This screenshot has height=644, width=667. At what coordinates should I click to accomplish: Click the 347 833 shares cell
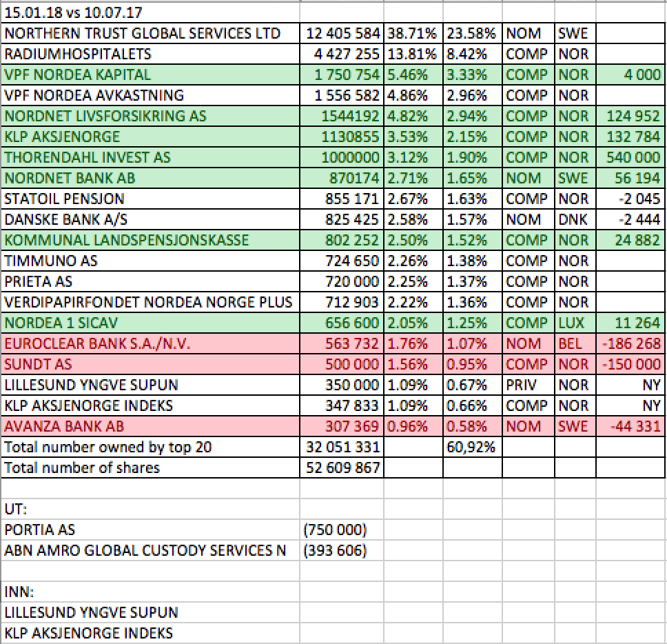[342, 405]
